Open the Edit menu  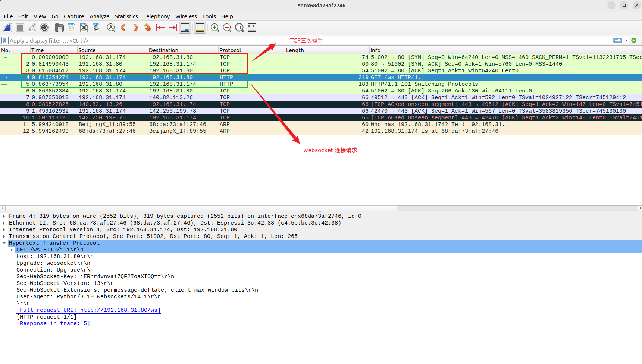point(23,16)
